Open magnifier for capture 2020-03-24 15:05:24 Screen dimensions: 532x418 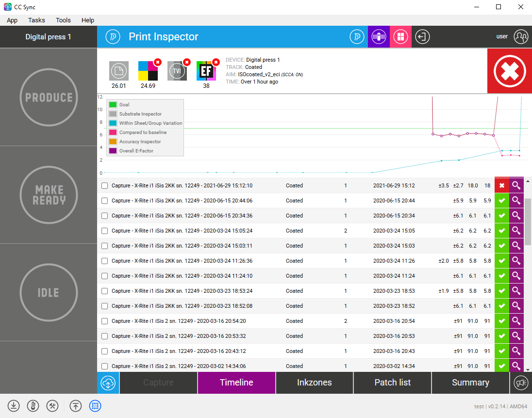tap(516, 231)
